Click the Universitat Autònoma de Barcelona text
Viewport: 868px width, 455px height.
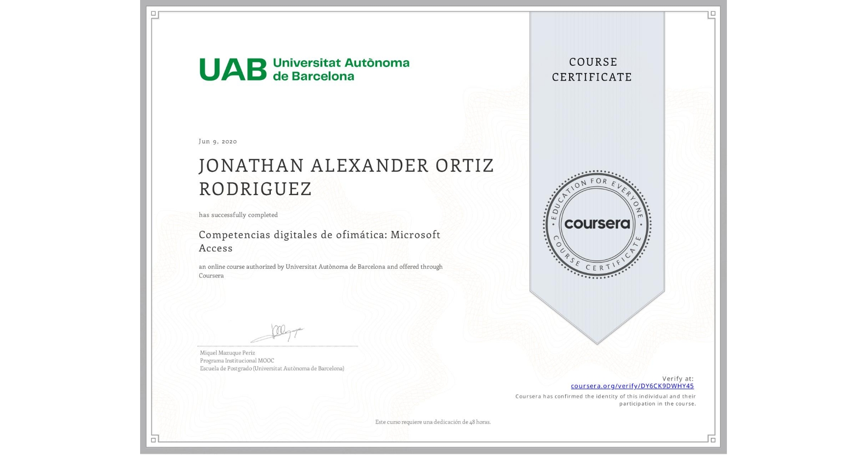[x=341, y=69]
